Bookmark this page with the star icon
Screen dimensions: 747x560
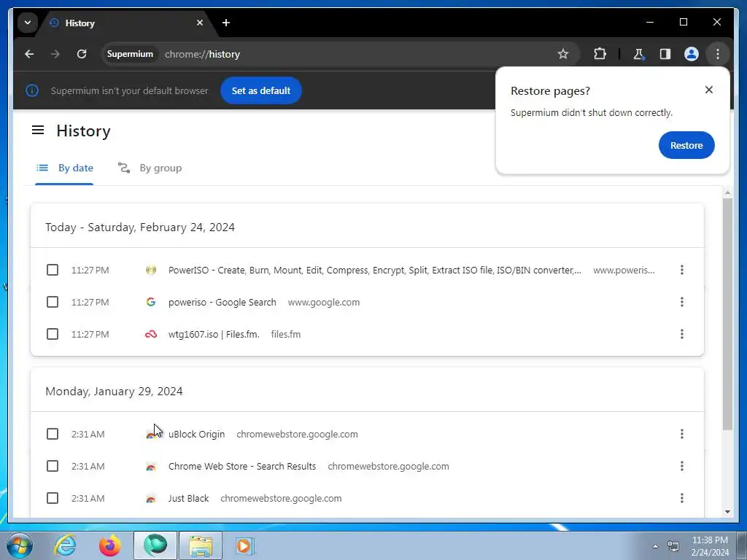tap(563, 54)
